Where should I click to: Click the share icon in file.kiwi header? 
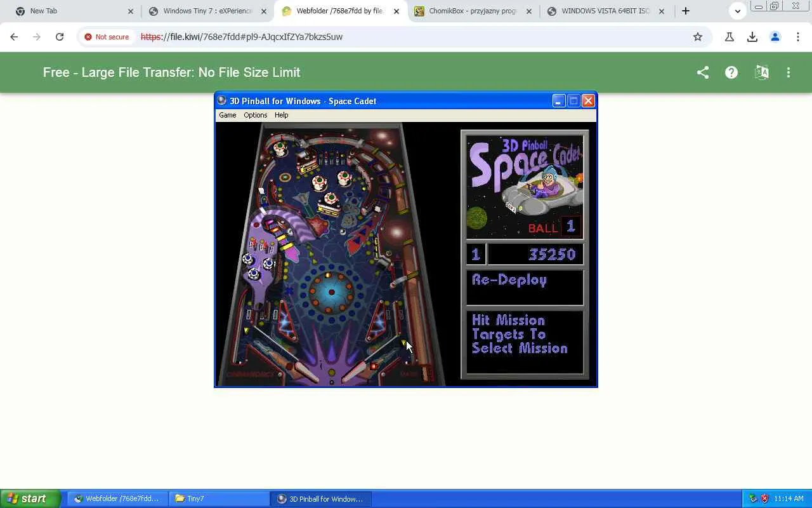pyautogui.click(x=703, y=72)
